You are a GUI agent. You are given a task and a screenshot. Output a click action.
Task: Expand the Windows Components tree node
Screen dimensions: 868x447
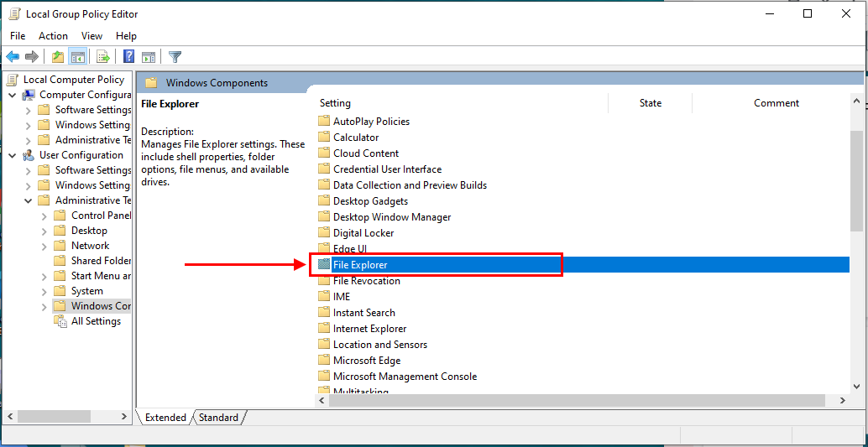click(x=44, y=306)
